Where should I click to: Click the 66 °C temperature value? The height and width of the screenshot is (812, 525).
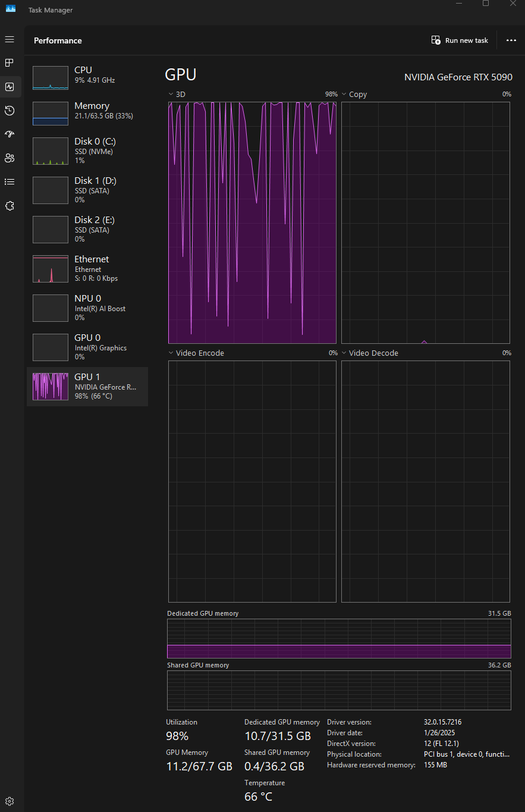pyautogui.click(x=259, y=797)
